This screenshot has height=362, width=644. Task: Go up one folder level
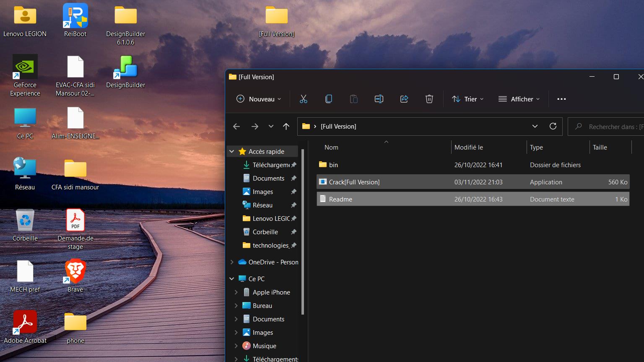click(x=286, y=126)
